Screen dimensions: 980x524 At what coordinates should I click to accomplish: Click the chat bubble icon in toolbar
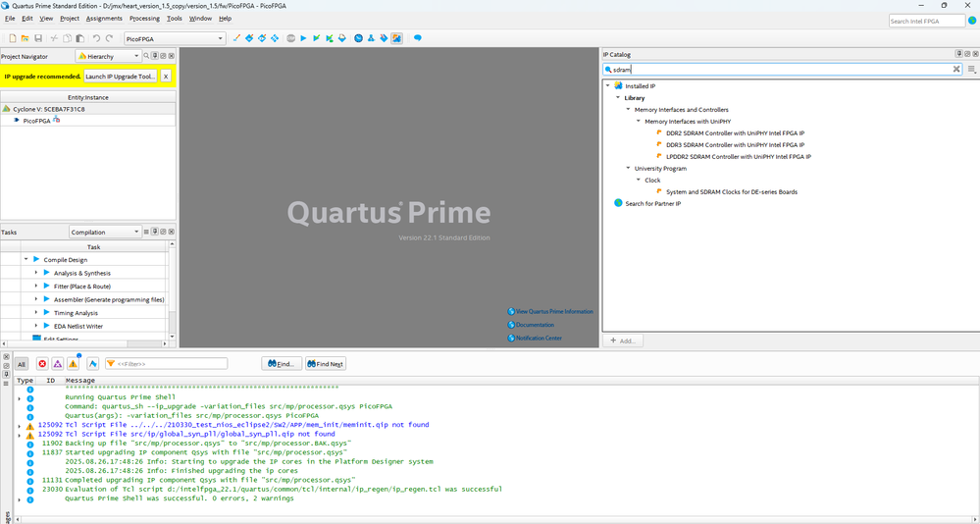(418, 38)
